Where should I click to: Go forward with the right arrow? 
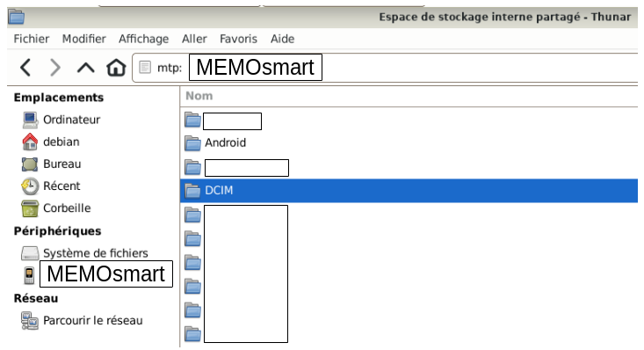[x=54, y=68]
